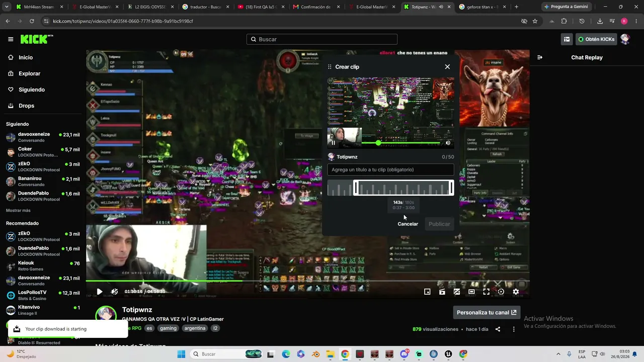Image resolution: width=644 pixels, height=362 pixels.
Task: Switch to the Confirmación Gmail tab
Action: click(315, 7)
